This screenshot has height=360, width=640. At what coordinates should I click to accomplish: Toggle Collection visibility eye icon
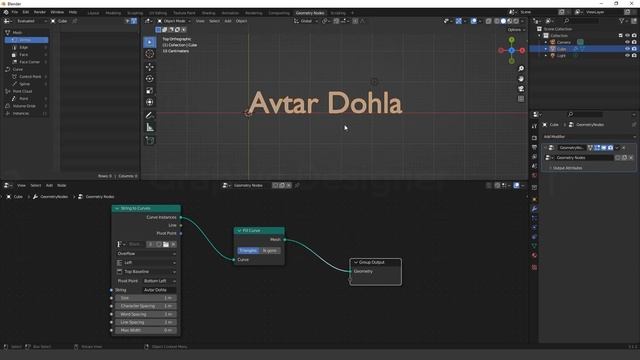pos(627,36)
